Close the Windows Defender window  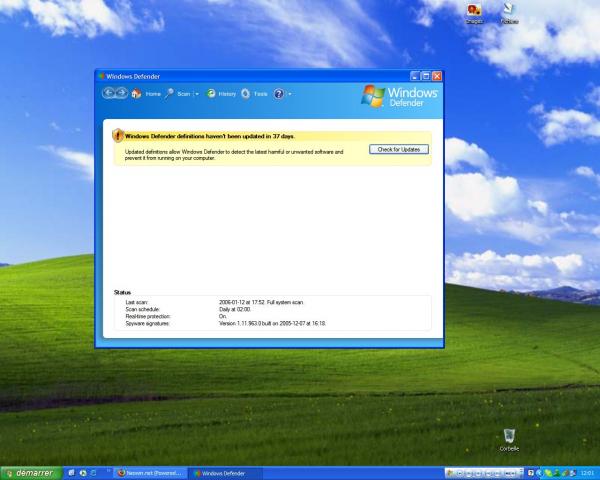point(437,76)
